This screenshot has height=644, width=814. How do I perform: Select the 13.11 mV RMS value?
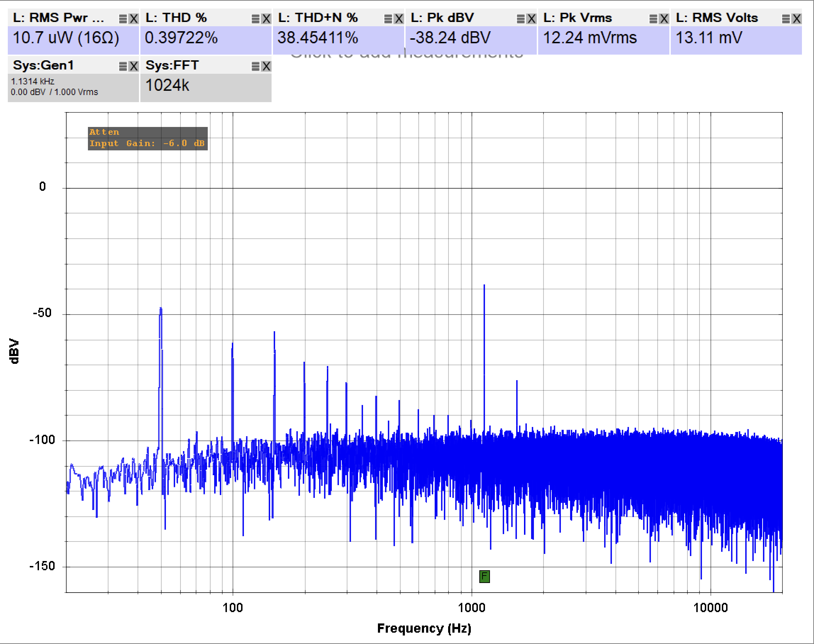709,38
